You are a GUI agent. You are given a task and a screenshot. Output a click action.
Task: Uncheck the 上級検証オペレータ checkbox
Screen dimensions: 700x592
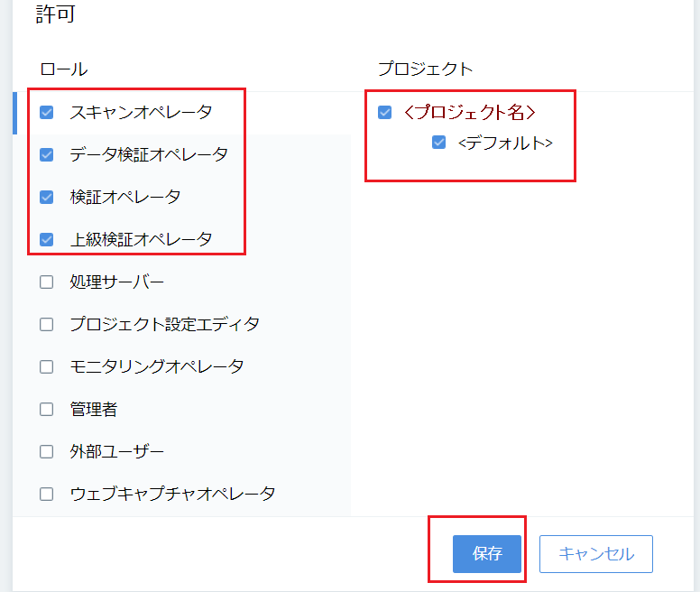[46, 239]
